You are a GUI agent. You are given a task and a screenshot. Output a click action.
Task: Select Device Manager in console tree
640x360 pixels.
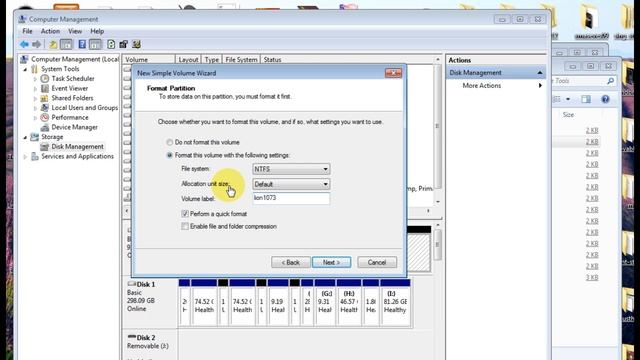click(74, 127)
